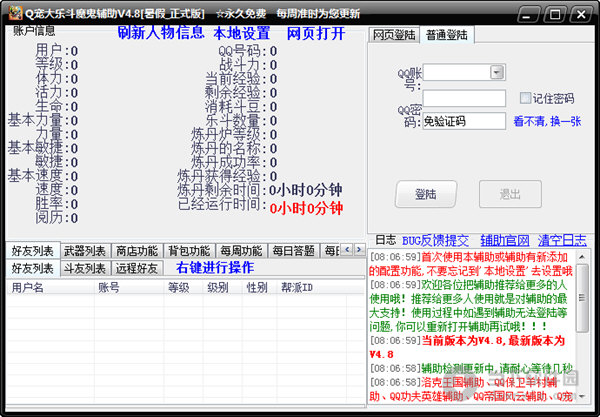Click the 当前版本为V4.8 log entry
The width and height of the screenshot is (600, 417).
(x=467, y=347)
